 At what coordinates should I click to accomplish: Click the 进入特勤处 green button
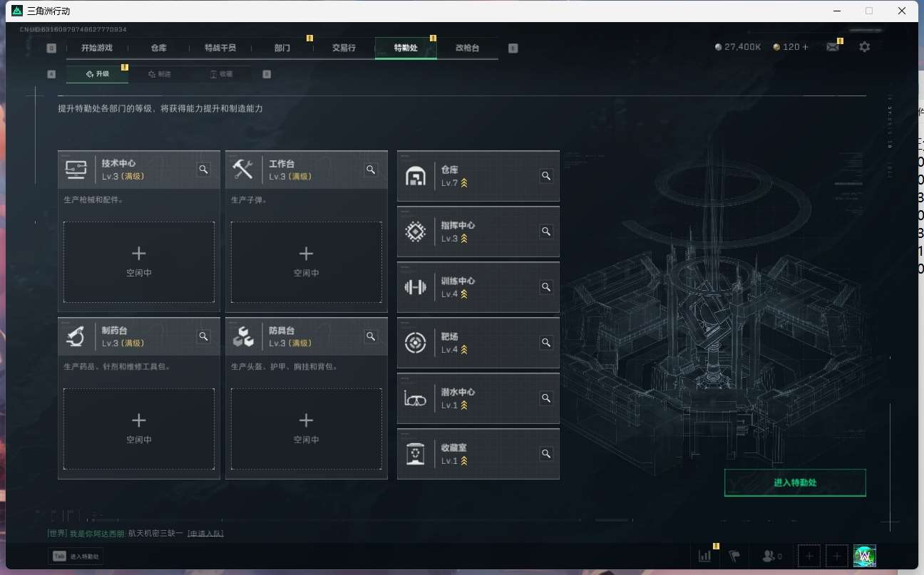click(x=795, y=482)
